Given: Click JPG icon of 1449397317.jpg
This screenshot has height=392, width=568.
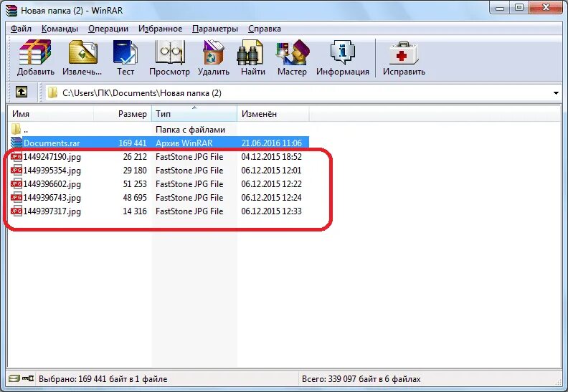Looking at the screenshot, I should [16, 211].
